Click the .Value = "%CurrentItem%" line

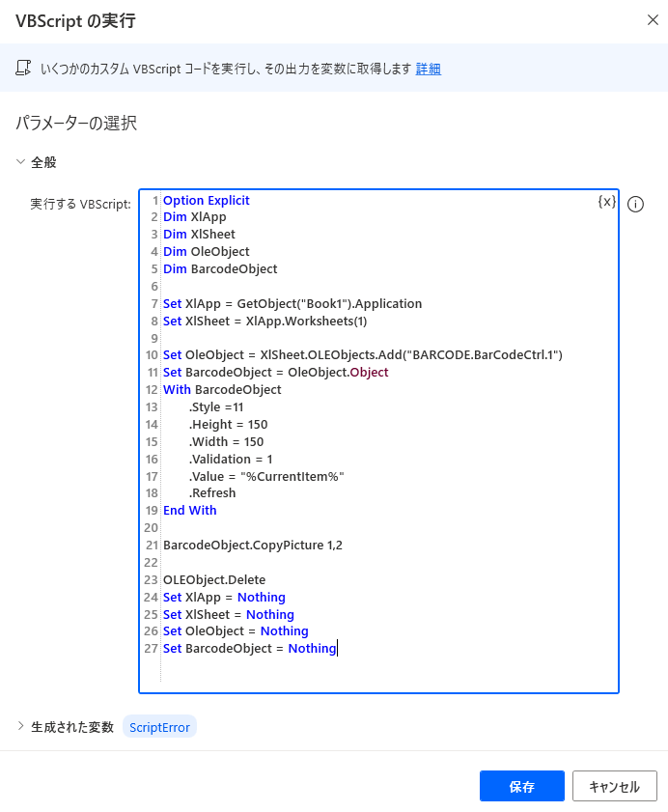(266, 476)
